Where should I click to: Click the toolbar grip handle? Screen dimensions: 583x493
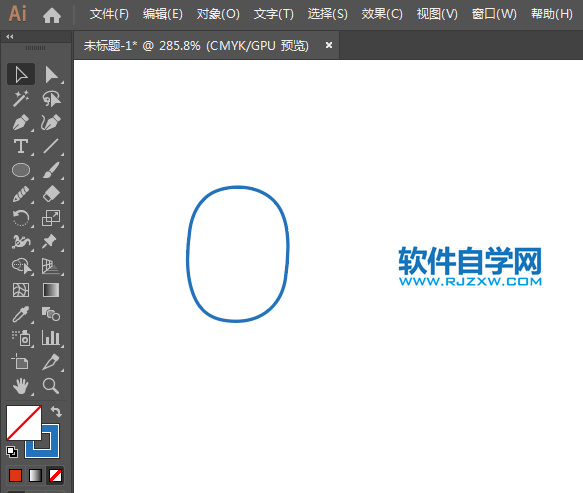click(x=36, y=48)
